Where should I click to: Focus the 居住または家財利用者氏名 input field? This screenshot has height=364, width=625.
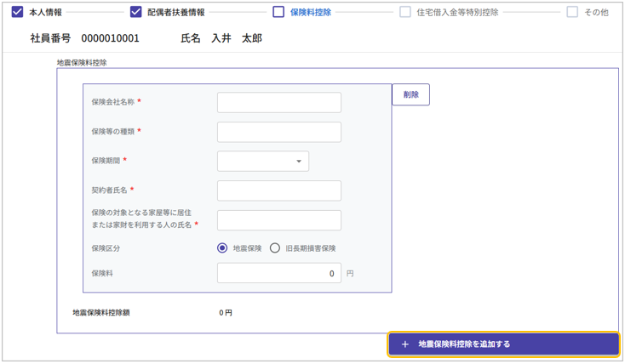click(278, 220)
